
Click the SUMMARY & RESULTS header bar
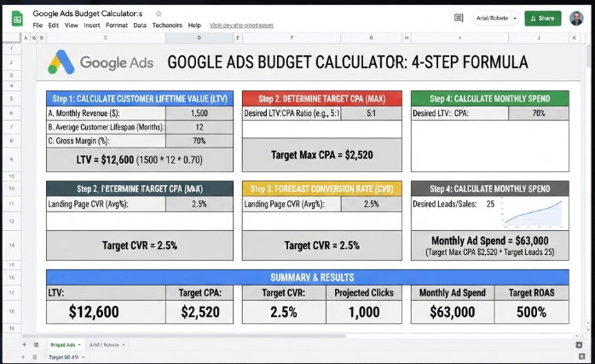click(x=308, y=277)
